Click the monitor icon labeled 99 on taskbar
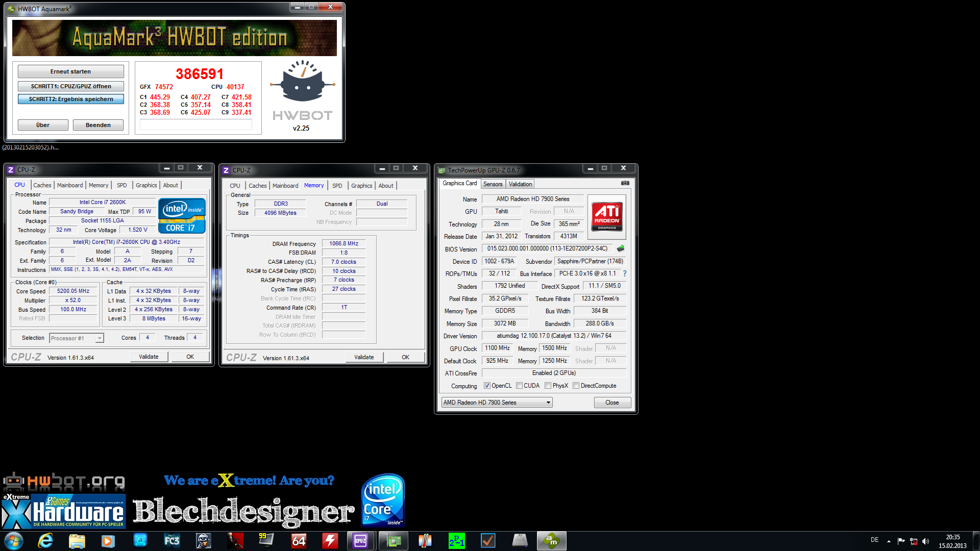This screenshot has width=980, height=551. tap(266, 540)
